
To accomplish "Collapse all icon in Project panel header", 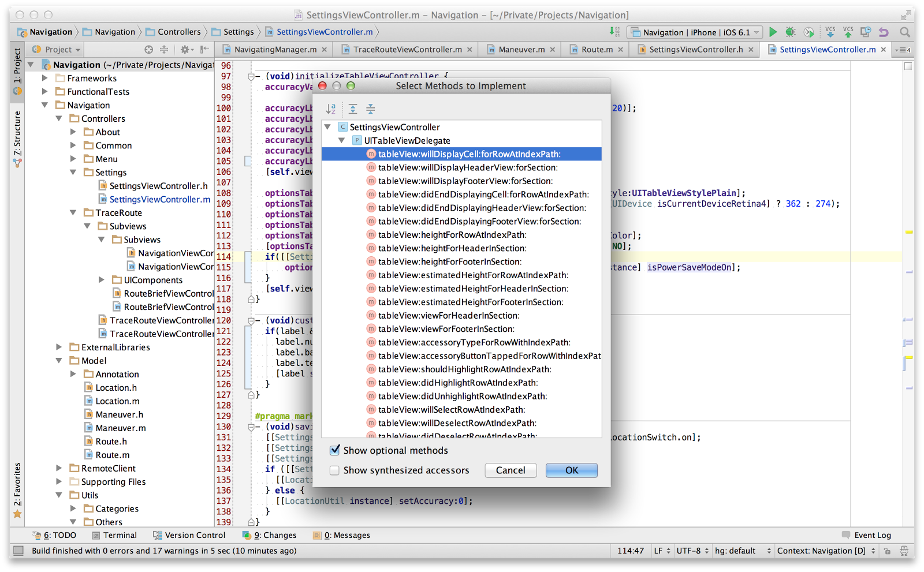I will coord(164,50).
